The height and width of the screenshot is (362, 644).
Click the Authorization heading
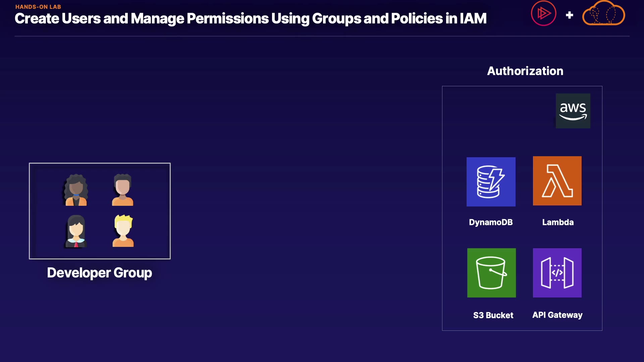[x=525, y=71]
